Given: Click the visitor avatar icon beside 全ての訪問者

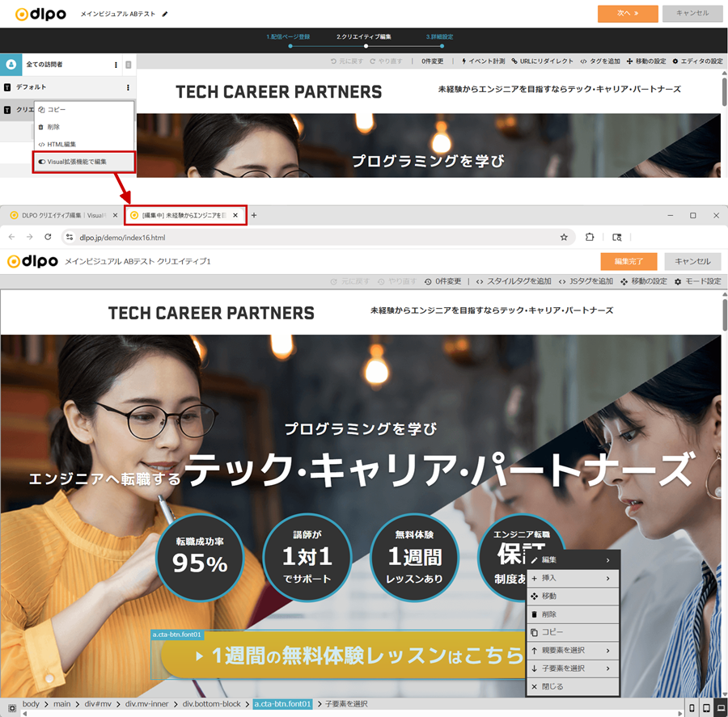Looking at the screenshot, I should coord(11,65).
